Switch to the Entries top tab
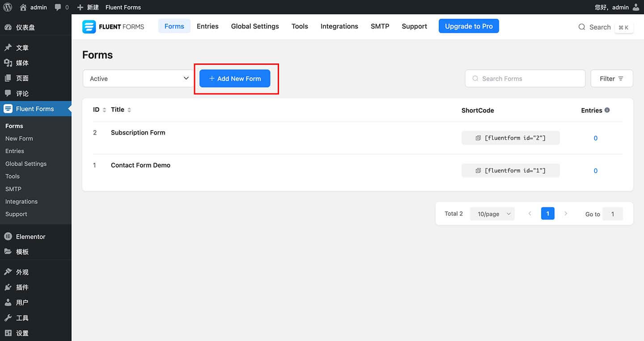 point(208,26)
